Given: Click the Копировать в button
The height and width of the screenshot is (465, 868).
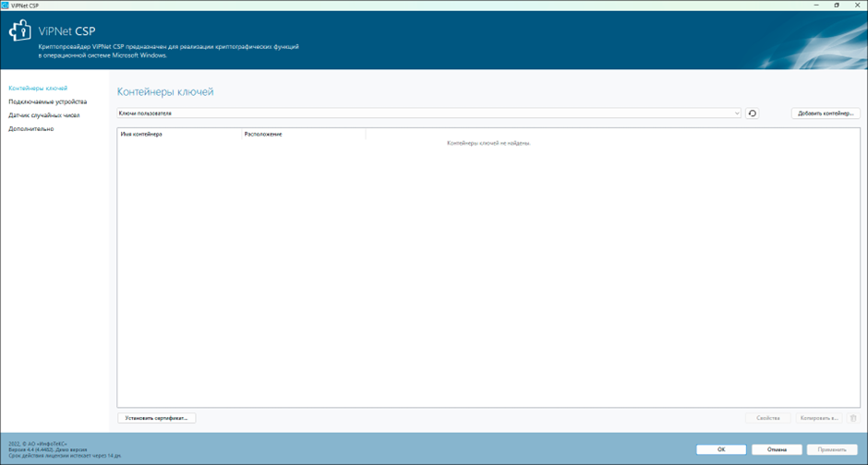Looking at the screenshot, I should [x=819, y=418].
